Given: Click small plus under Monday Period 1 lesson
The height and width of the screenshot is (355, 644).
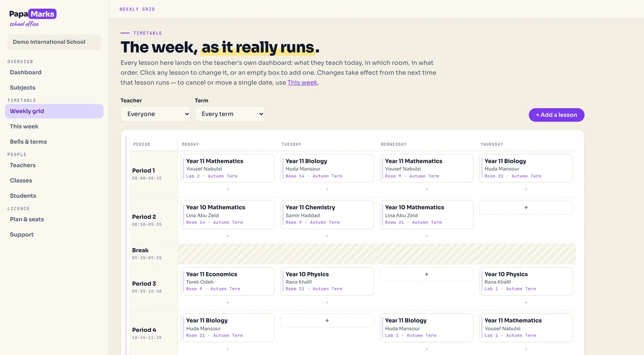Looking at the screenshot, I should [228, 189].
